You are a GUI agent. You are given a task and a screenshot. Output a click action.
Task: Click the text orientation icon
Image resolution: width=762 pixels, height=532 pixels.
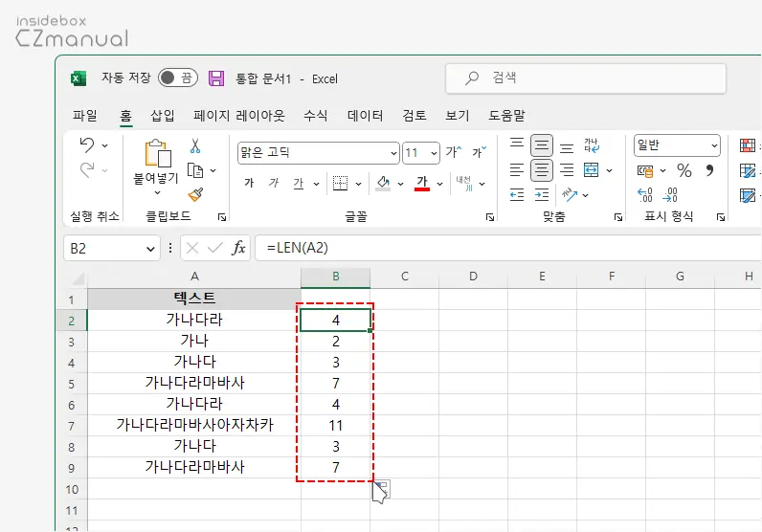tap(570, 195)
